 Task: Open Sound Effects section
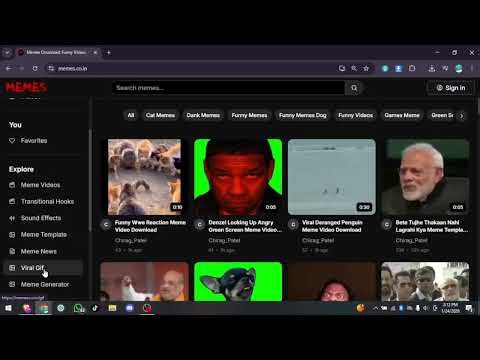tap(43, 218)
